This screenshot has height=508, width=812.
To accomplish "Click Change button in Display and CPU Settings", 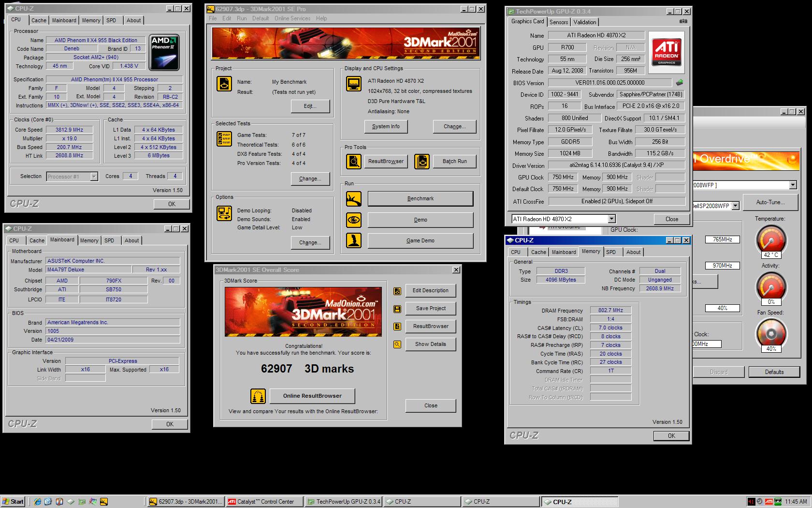I will tap(455, 127).
